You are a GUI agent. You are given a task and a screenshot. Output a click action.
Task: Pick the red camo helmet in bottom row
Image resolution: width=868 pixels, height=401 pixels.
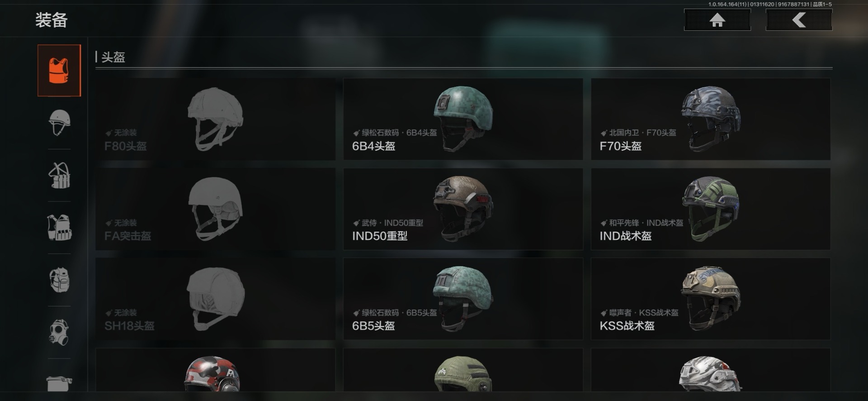pyautogui.click(x=215, y=370)
